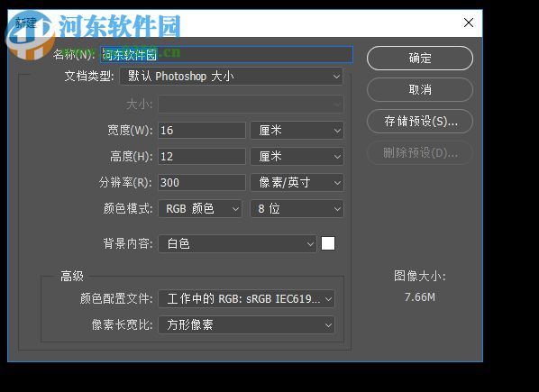Focus the 名称(N) name input field
The width and height of the screenshot is (539, 392).
pos(226,55)
